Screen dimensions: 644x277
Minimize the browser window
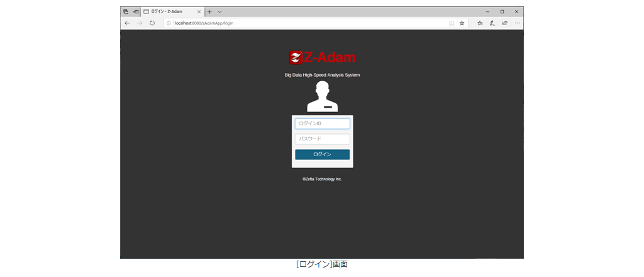(x=487, y=12)
